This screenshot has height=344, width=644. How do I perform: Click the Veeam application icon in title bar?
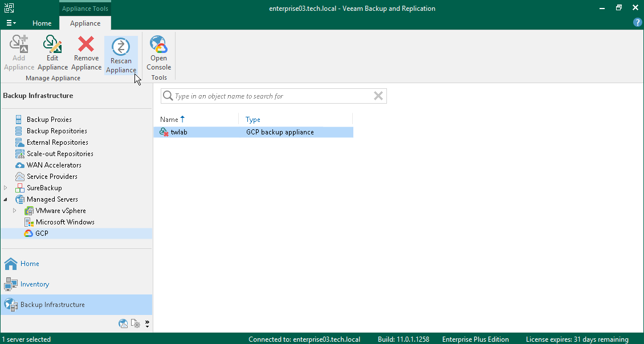(x=9, y=8)
